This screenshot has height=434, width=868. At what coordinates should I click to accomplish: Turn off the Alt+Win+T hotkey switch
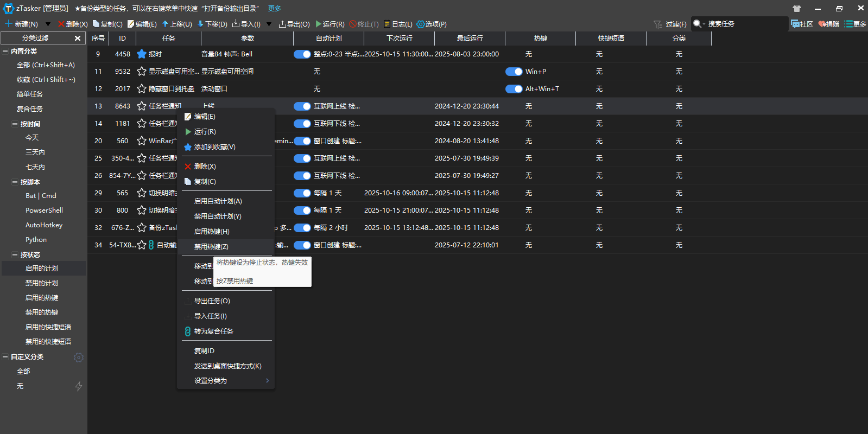pyautogui.click(x=514, y=89)
